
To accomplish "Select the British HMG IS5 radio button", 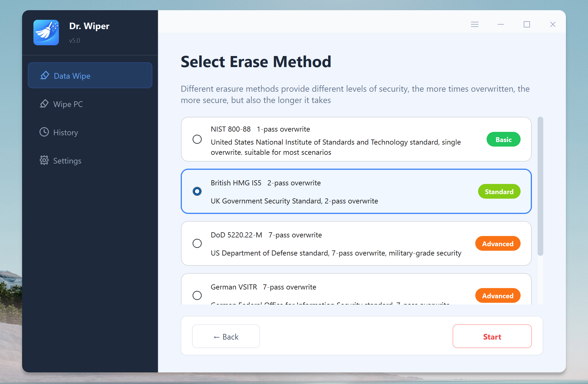I will pyautogui.click(x=197, y=191).
